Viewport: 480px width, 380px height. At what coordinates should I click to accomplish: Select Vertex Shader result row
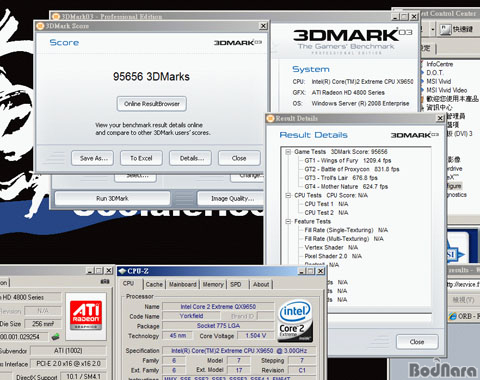(x=331, y=247)
